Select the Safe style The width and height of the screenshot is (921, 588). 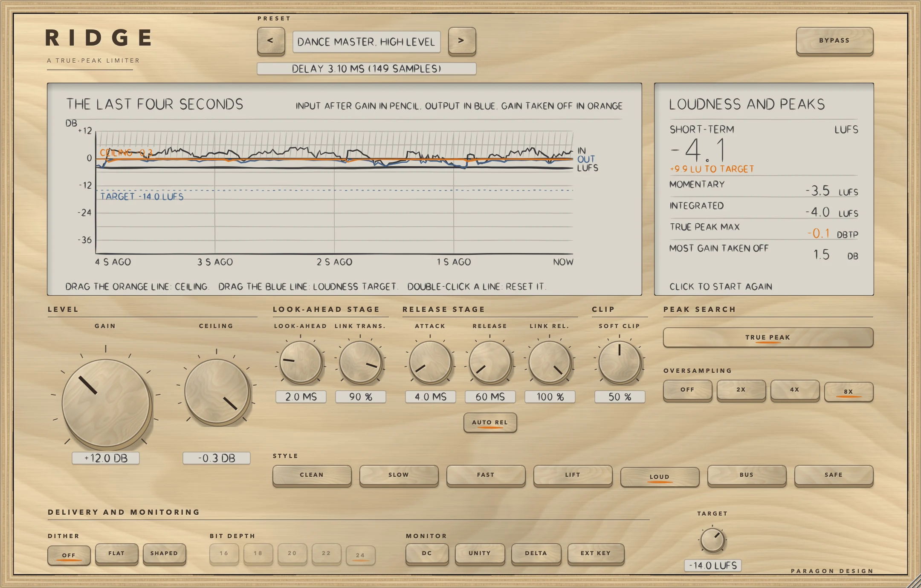click(834, 475)
